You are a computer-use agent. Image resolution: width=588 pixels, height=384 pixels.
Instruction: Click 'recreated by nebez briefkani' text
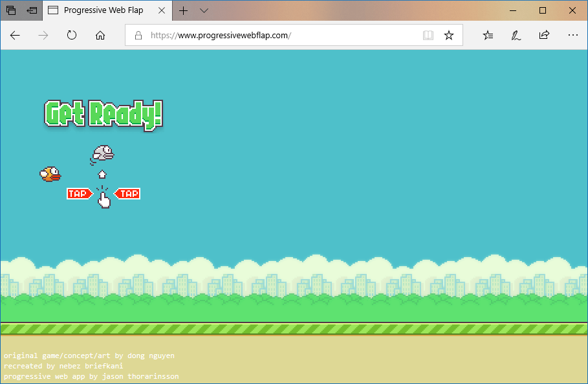pos(63,366)
